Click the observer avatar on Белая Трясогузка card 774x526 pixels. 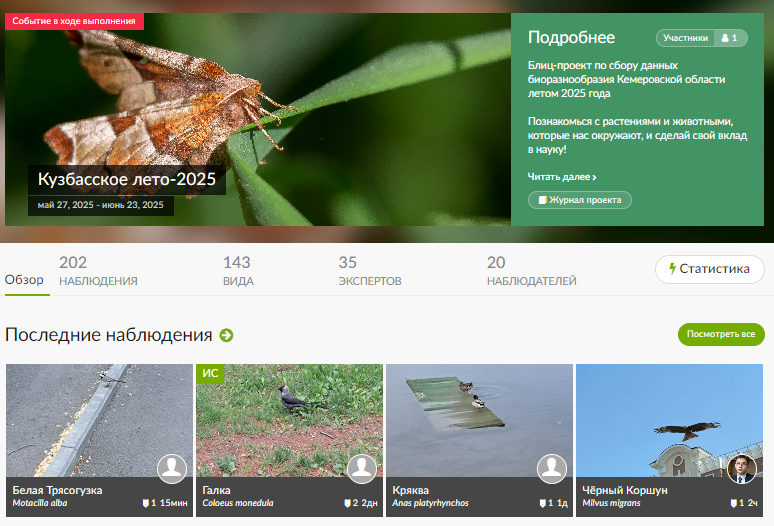pyautogui.click(x=172, y=469)
